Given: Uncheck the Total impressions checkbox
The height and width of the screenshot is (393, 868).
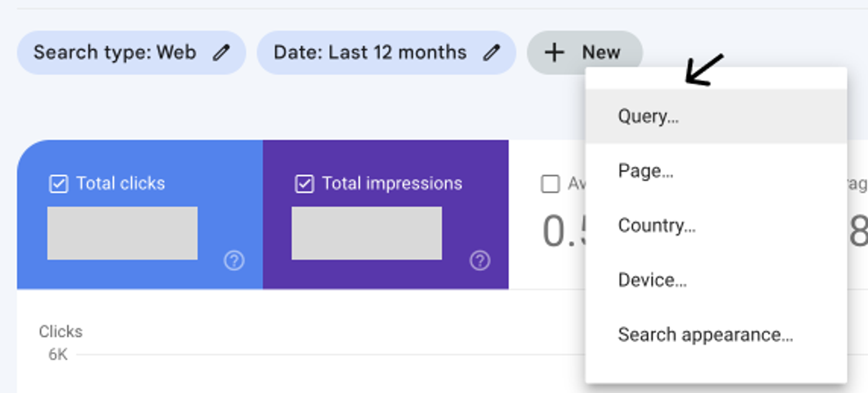Looking at the screenshot, I should tap(303, 183).
